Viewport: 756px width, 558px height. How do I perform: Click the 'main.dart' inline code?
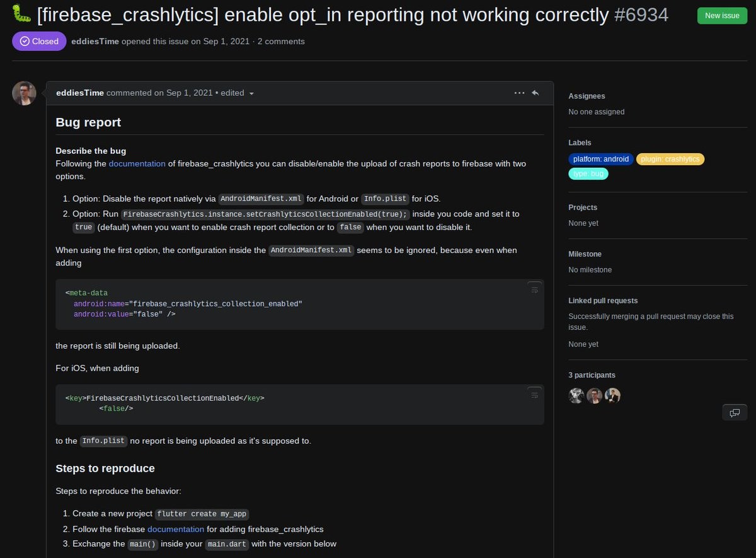[x=227, y=544]
